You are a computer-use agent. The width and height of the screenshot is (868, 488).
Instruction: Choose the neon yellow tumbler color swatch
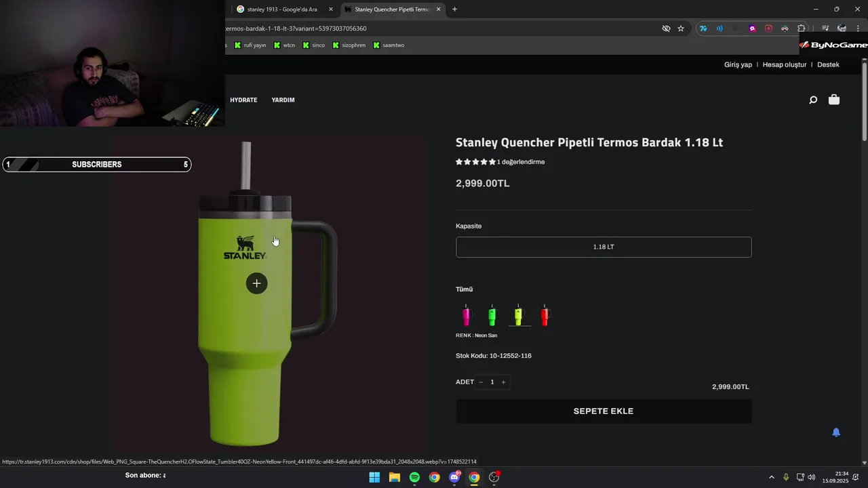tap(519, 315)
